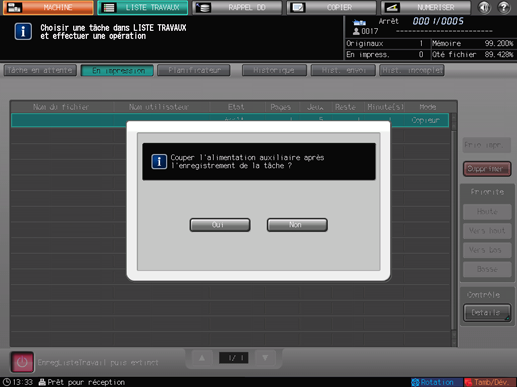Click the Prêt pour réception status

(x=82, y=382)
